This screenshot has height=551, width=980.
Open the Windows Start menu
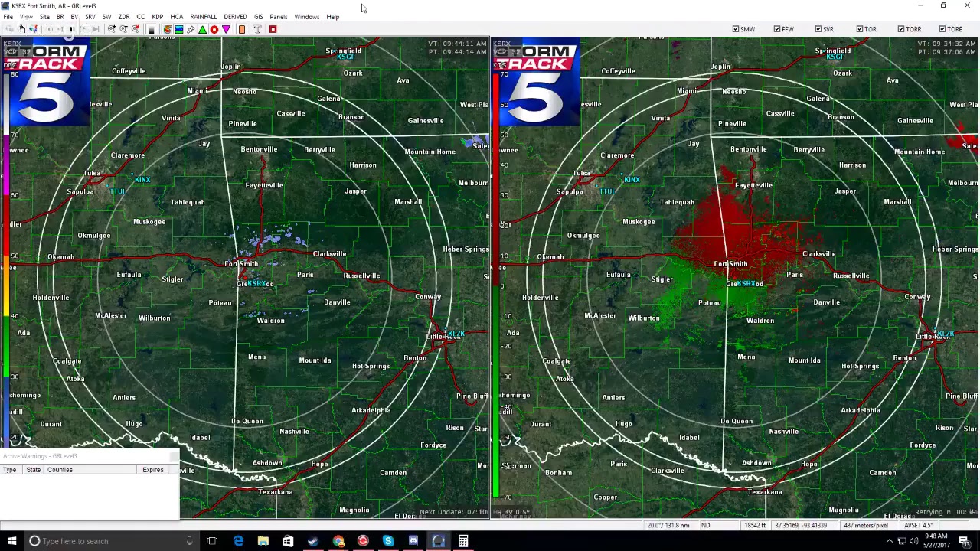pos(11,541)
